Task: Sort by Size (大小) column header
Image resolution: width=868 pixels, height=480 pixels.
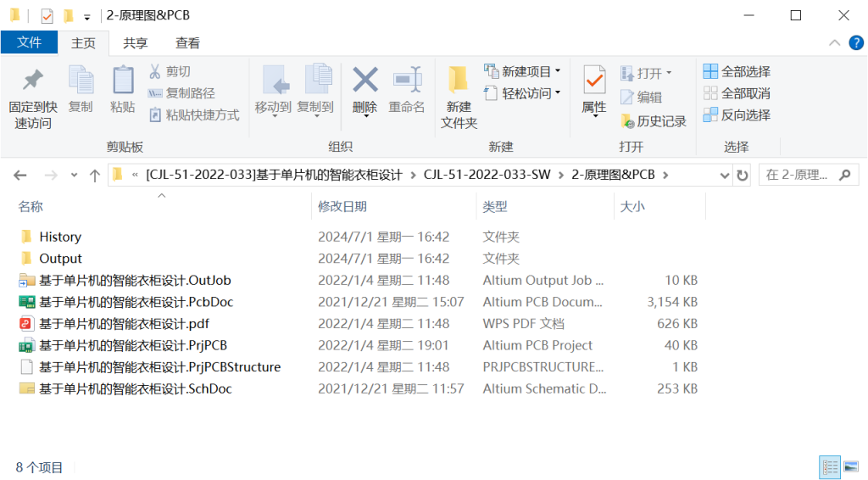Action: [x=659, y=207]
